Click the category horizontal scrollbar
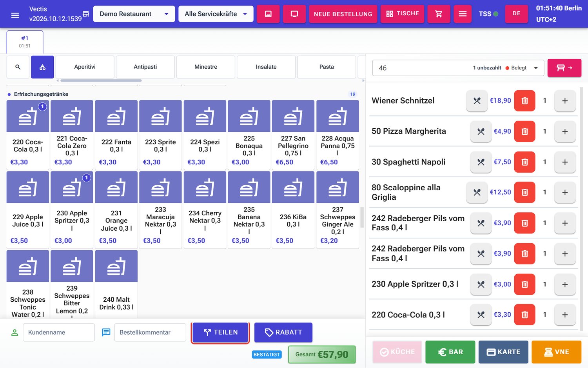Viewport: 588px width, 368px height. [x=101, y=81]
